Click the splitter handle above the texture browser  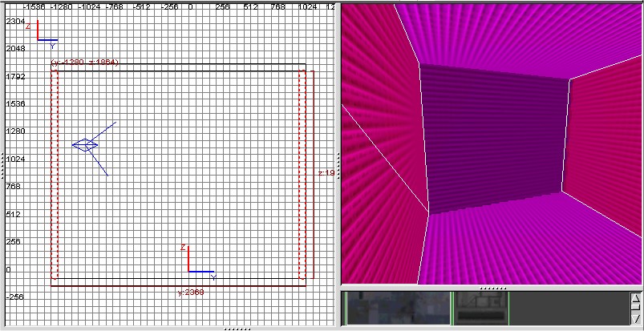[x=491, y=288]
